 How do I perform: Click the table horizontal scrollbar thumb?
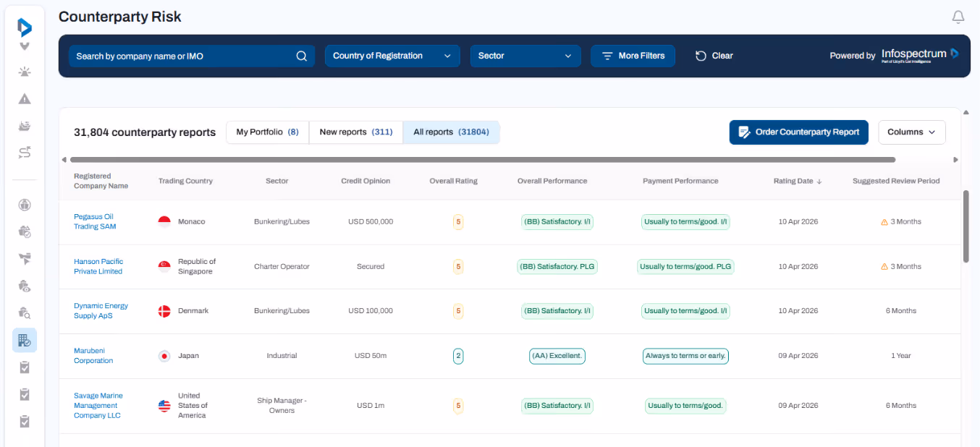click(483, 160)
